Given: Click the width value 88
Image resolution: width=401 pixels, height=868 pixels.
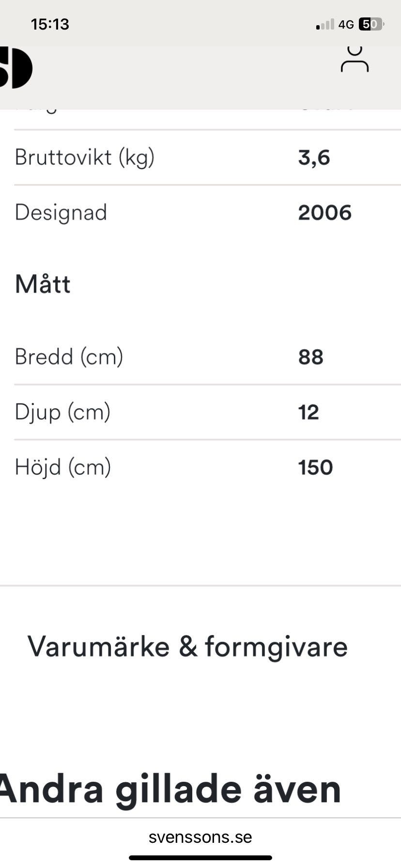Looking at the screenshot, I should pos(310,357).
